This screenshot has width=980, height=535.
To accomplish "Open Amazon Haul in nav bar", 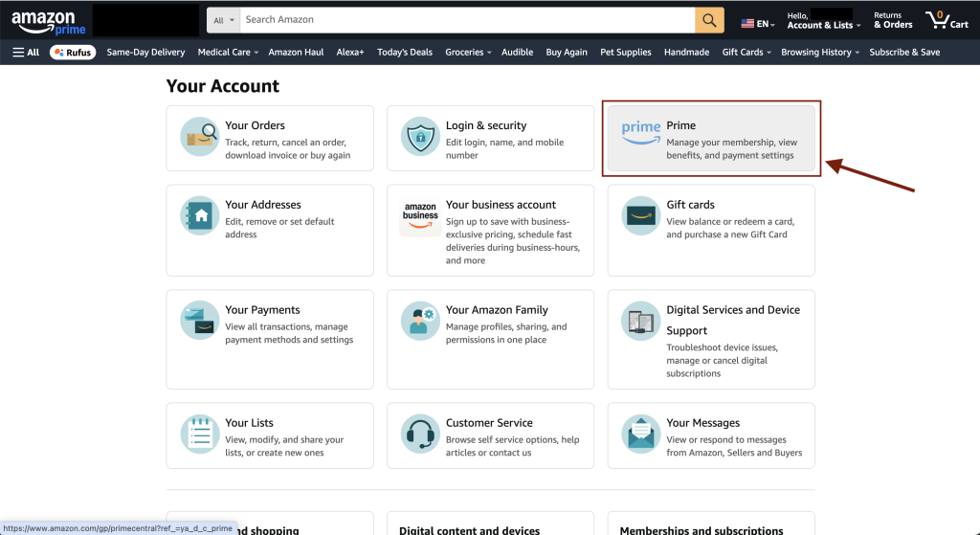I will (x=296, y=53).
